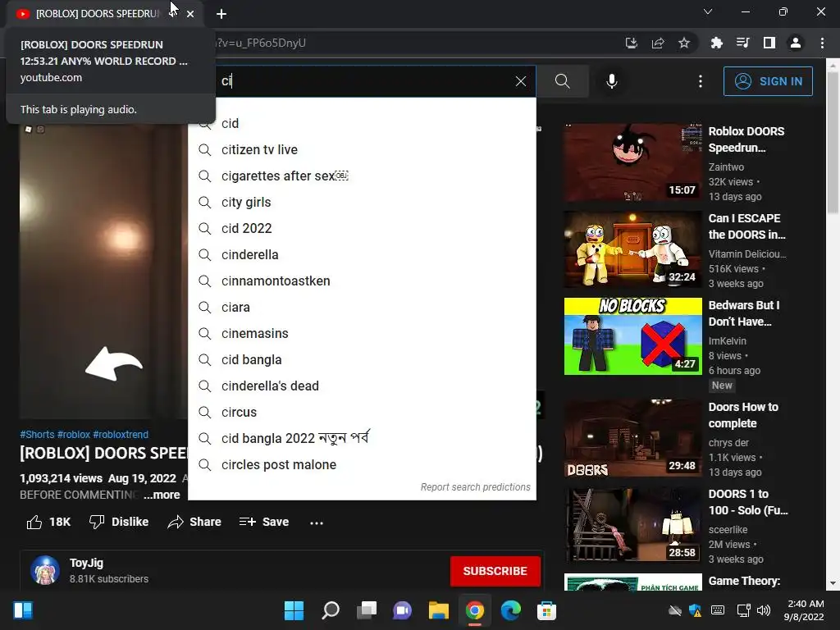The image size is (840, 630).
Task: Open clock and date 2:40 AM
Action: (803, 610)
